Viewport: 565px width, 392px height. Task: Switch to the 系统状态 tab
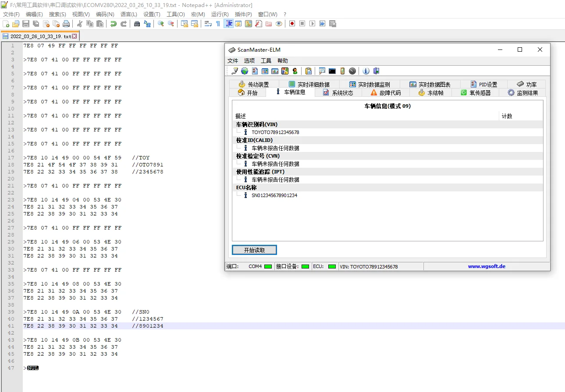point(338,93)
